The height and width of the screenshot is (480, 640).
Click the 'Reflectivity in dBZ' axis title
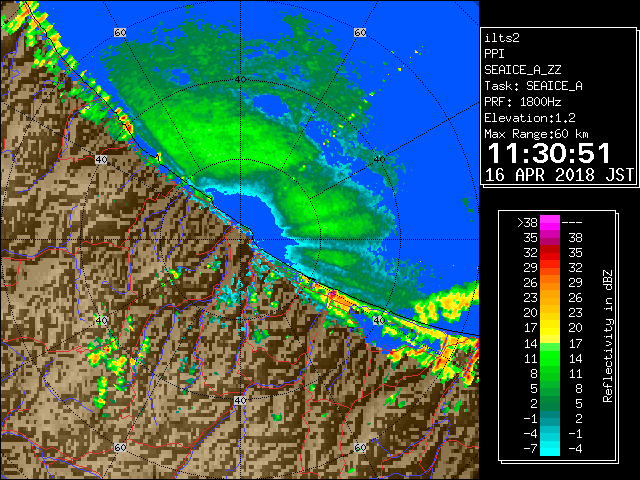coord(608,336)
